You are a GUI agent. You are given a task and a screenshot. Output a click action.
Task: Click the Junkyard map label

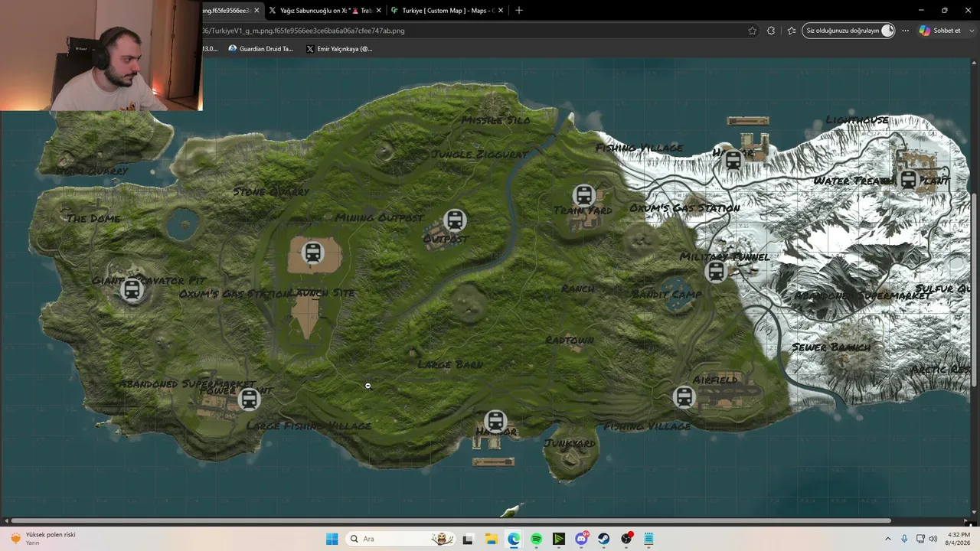[570, 443]
